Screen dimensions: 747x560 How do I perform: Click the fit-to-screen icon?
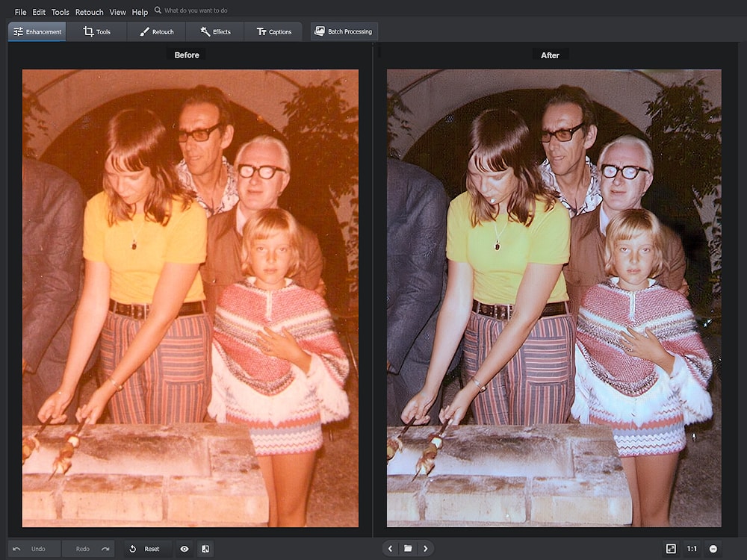tap(671, 549)
